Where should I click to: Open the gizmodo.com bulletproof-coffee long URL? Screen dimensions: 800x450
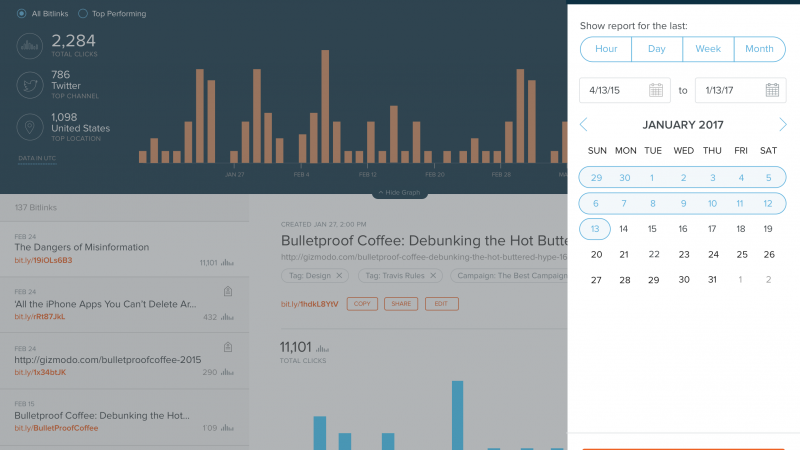424,257
